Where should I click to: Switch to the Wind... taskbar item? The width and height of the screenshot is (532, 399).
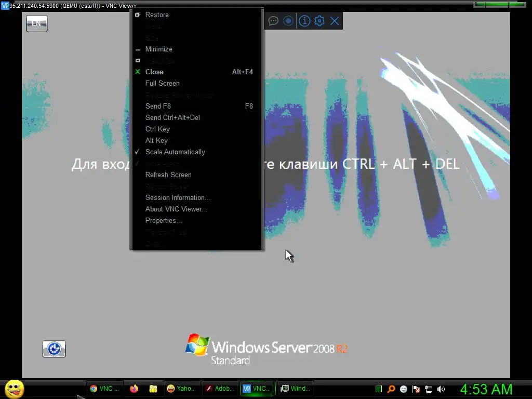296,389
